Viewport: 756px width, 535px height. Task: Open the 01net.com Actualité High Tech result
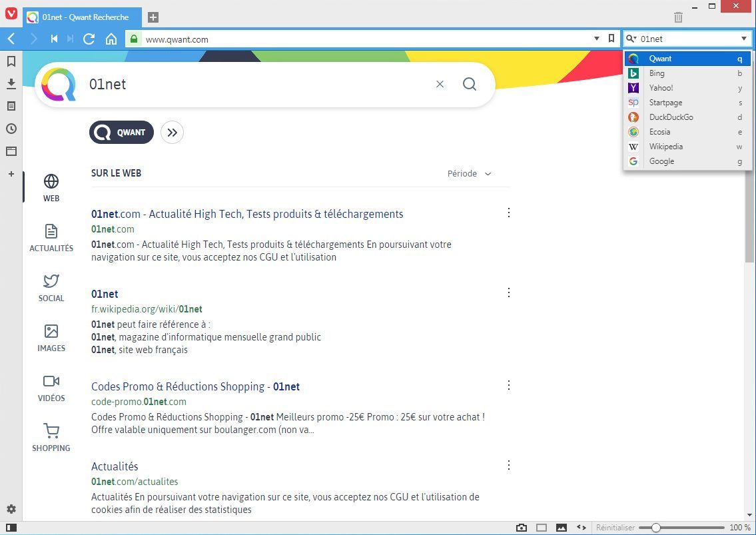click(247, 215)
